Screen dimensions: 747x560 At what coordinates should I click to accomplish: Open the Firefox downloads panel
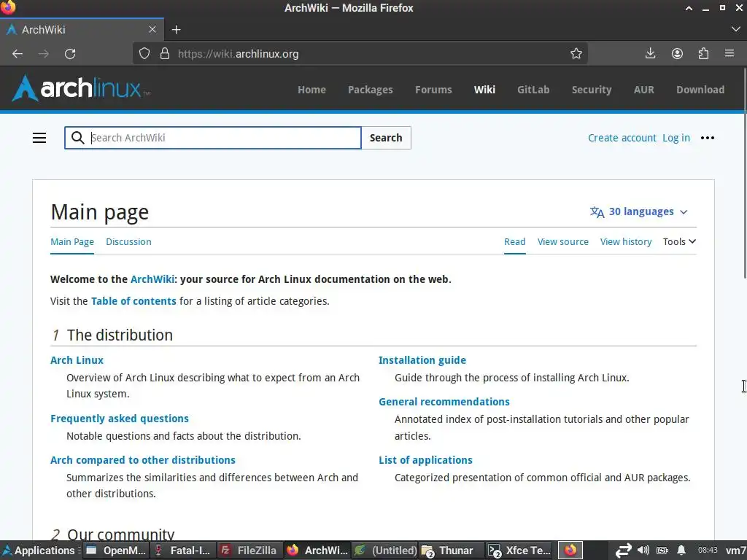(x=650, y=53)
